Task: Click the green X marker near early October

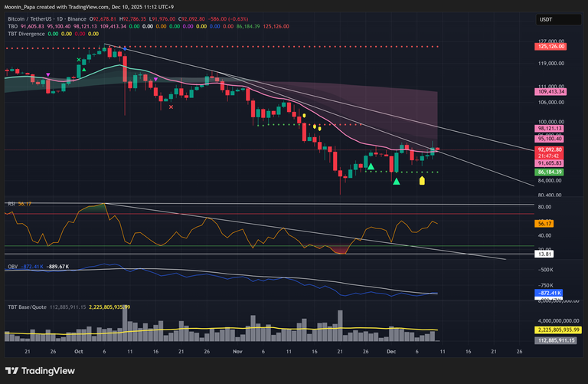Action: point(78,60)
